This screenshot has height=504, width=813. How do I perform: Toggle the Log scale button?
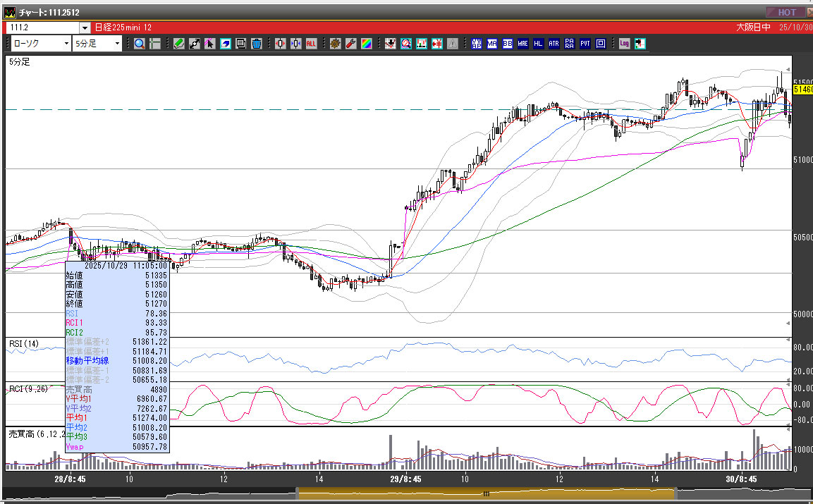[624, 44]
